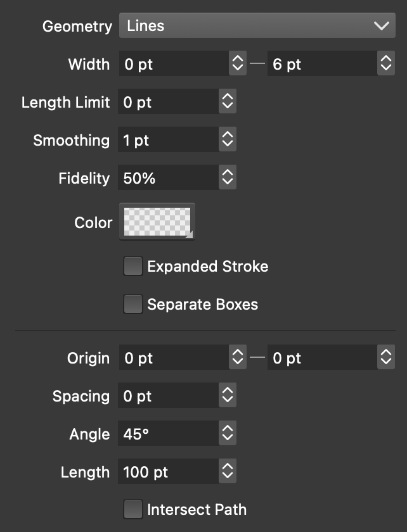This screenshot has width=407, height=532.
Task: Click the Smoothing 1 pt input field
Action: 168,140
